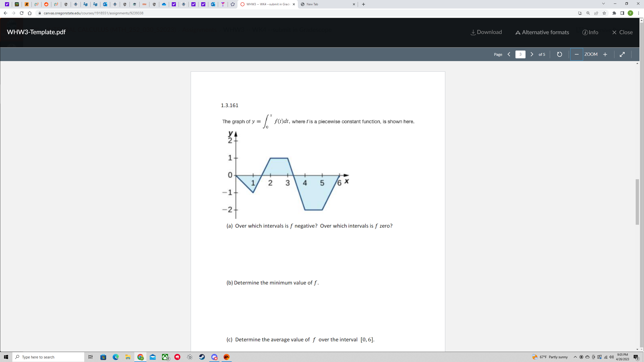Click the page number input field
The height and width of the screenshot is (362, 644).
pos(520,54)
